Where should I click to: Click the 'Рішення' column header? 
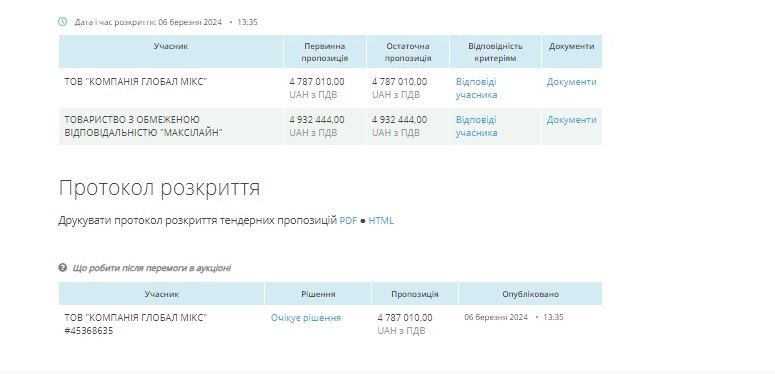pos(318,293)
